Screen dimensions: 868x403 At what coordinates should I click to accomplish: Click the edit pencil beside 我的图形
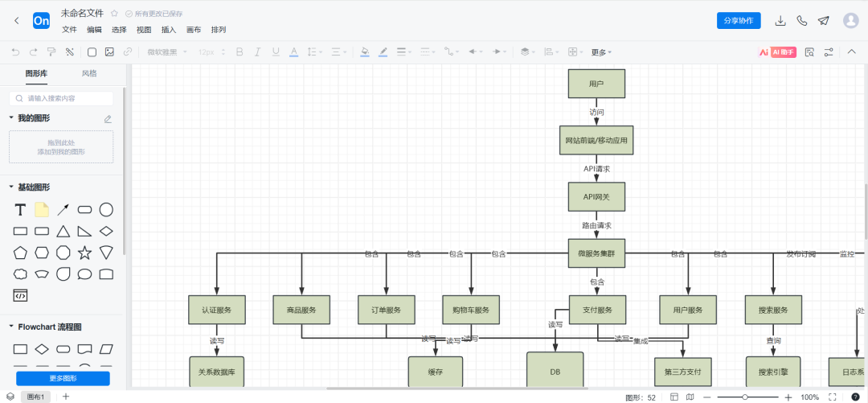108,118
